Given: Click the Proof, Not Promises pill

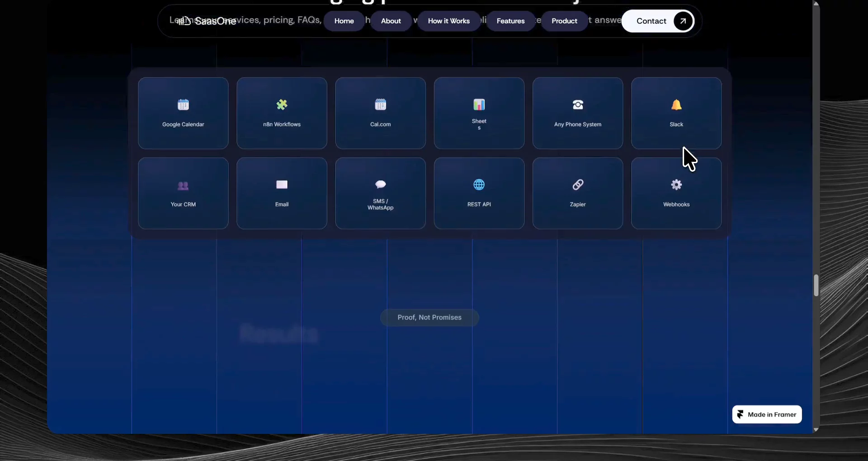Looking at the screenshot, I should pyautogui.click(x=429, y=317).
